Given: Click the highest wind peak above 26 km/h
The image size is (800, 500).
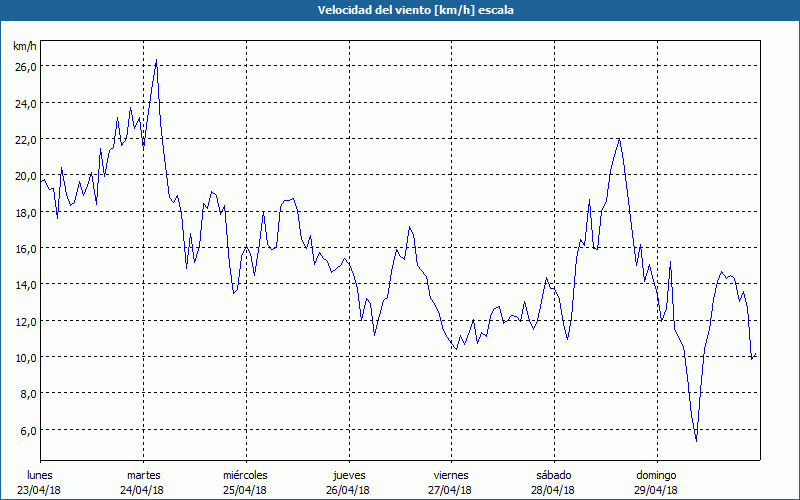Looking at the screenshot, I should click(156, 60).
